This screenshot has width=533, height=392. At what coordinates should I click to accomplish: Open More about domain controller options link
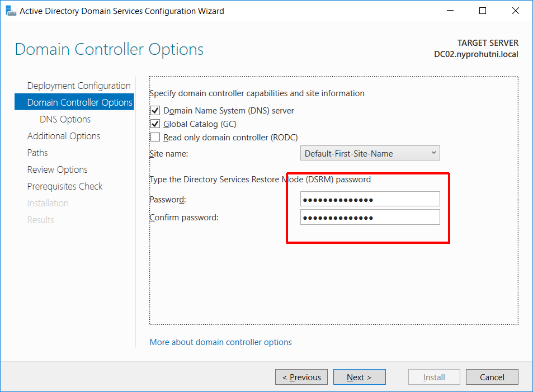(x=220, y=342)
